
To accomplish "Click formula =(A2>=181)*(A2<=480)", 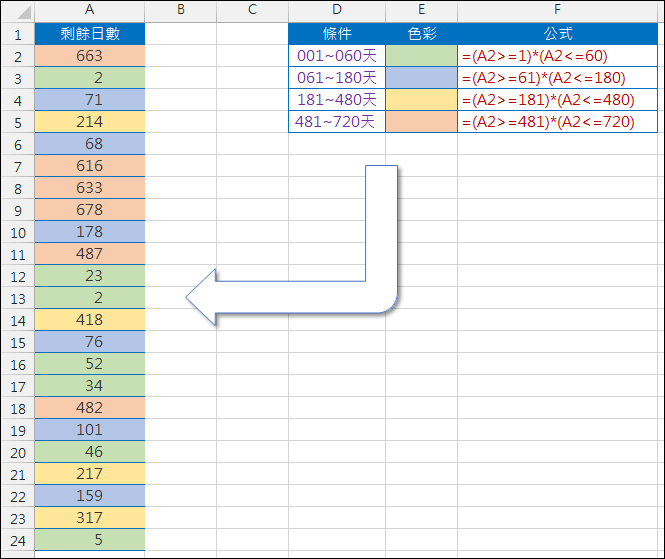I will 557,100.
